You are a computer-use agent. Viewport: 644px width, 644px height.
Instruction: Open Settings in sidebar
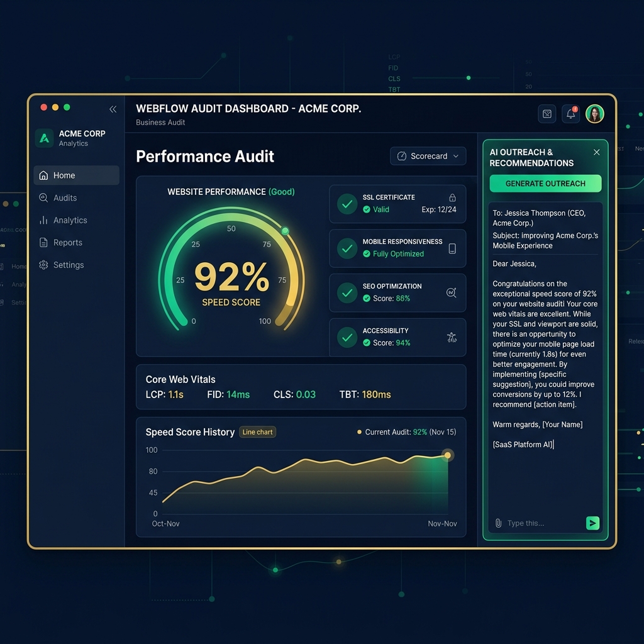76,265
